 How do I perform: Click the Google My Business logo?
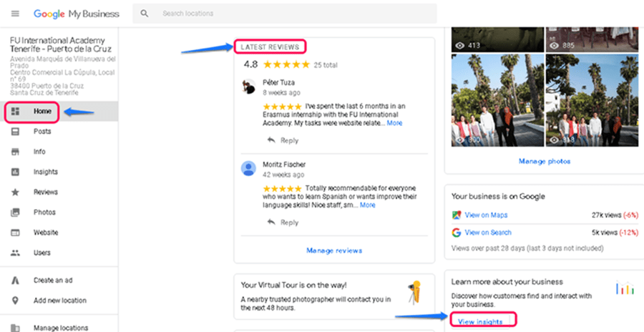click(77, 14)
